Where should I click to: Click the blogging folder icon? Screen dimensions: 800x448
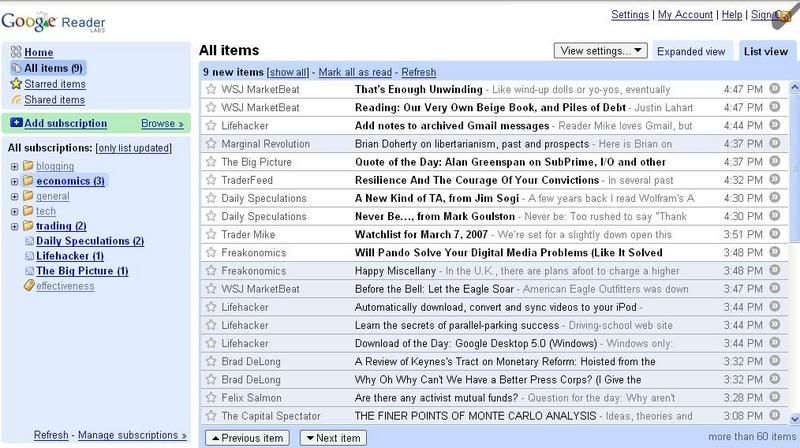(x=28, y=165)
